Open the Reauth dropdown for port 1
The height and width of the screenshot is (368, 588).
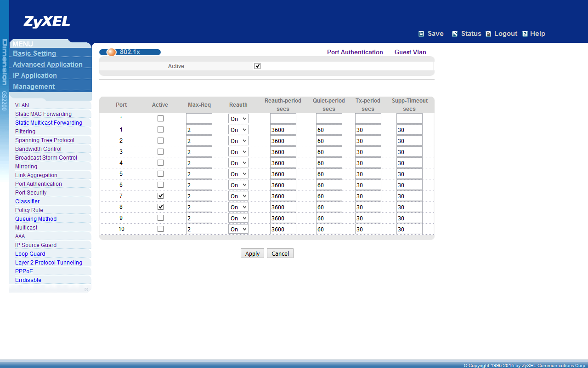pyautogui.click(x=238, y=130)
